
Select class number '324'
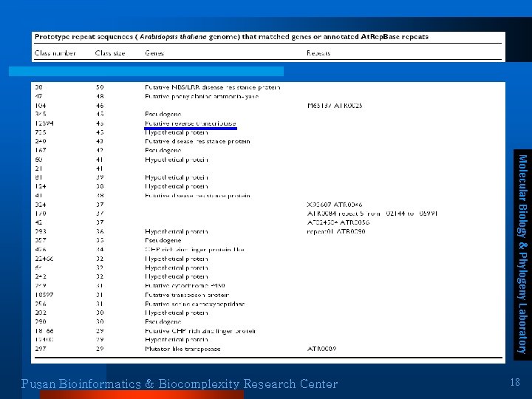(41, 205)
